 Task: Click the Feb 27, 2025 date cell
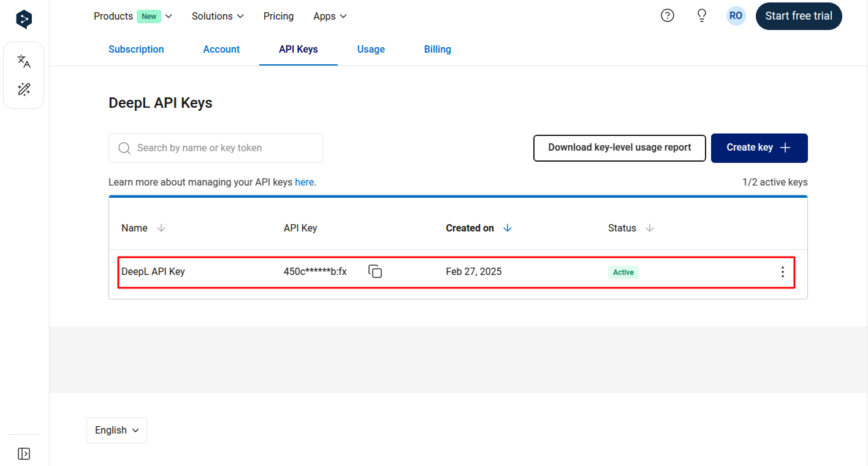pos(474,271)
